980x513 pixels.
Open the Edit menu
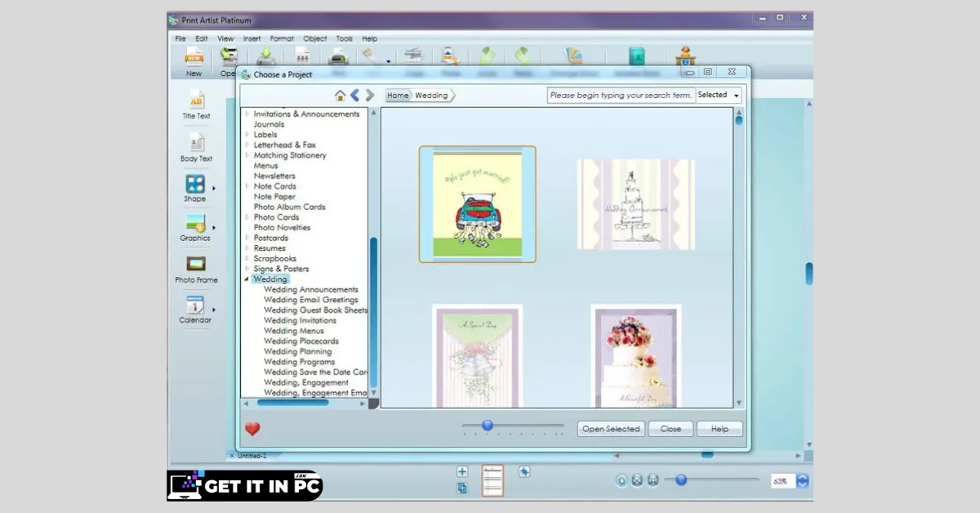click(x=201, y=38)
